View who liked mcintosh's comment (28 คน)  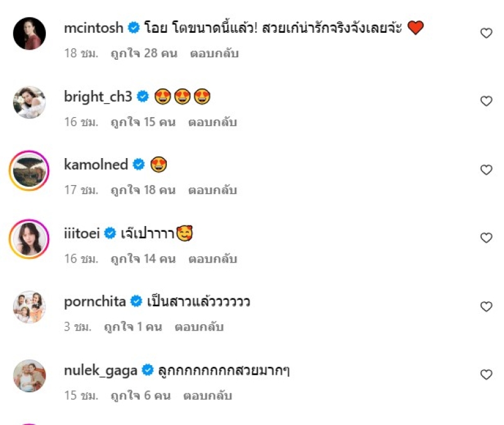143,54
